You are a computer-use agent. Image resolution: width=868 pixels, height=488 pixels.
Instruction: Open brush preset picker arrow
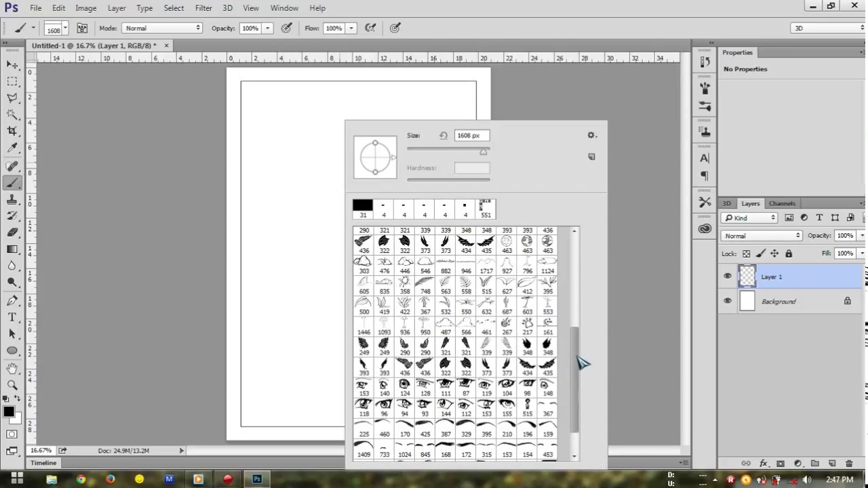coord(65,28)
